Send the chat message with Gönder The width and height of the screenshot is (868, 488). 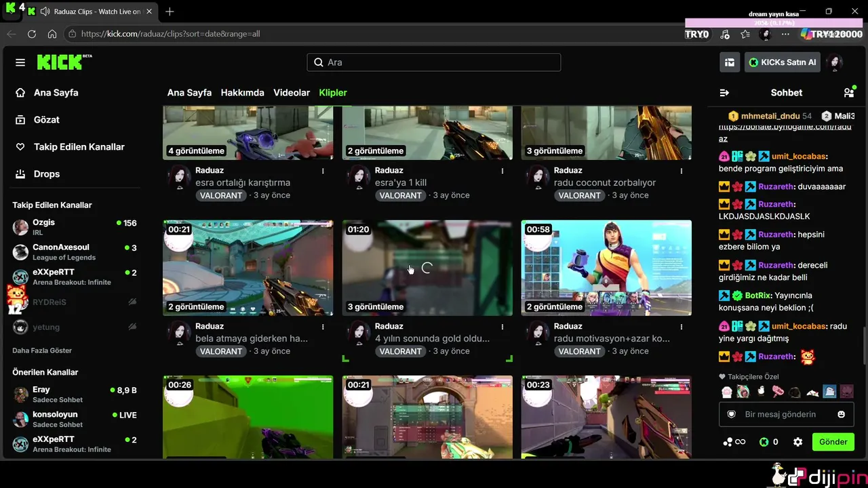(x=833, y=442)
